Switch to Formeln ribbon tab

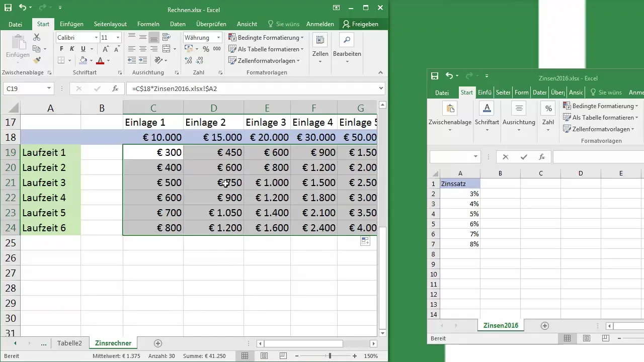coord(148,24)
